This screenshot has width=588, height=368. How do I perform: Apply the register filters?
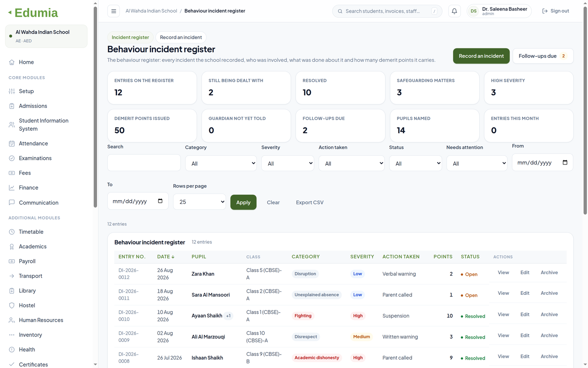[243, 202]
